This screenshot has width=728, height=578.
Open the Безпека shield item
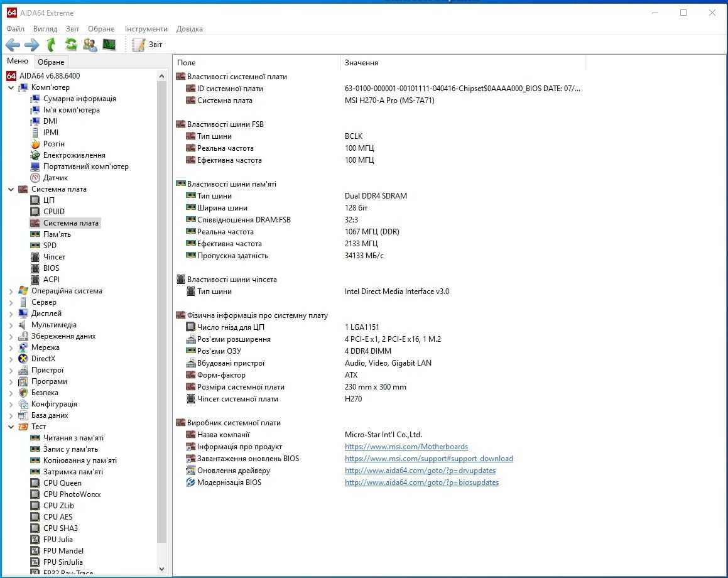point(45,393)
